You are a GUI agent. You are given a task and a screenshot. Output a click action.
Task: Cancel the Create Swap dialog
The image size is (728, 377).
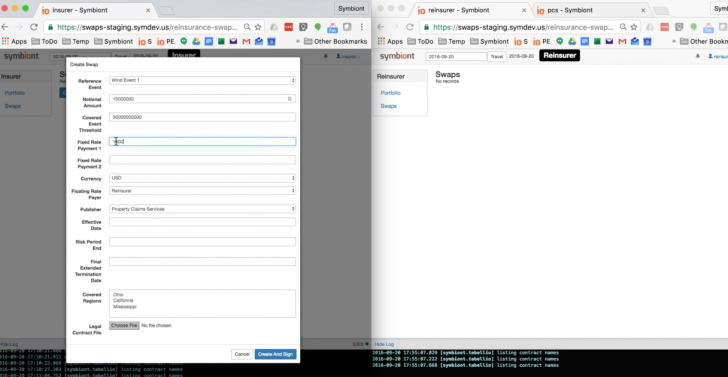coord(242,354)
